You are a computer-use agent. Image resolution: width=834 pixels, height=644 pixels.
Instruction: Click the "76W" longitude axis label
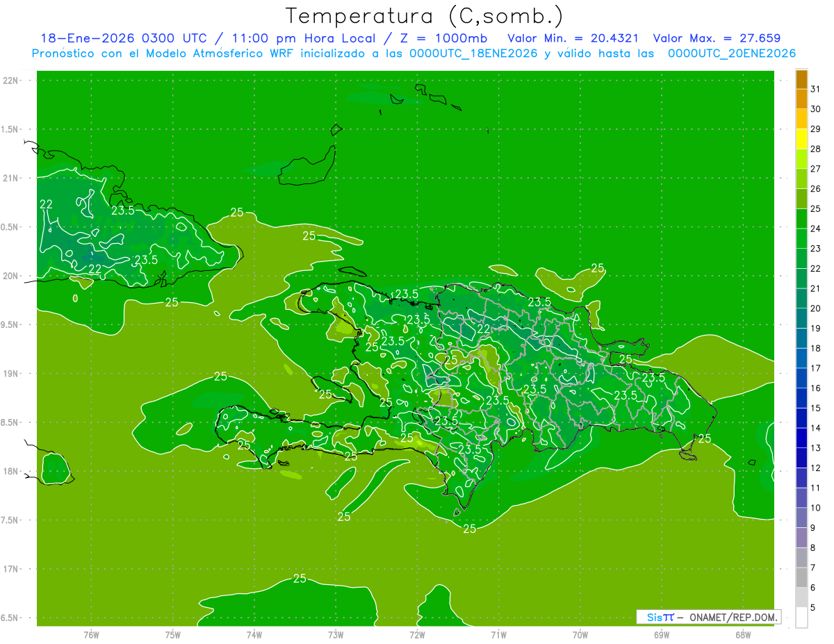click(x=91, y=634)
